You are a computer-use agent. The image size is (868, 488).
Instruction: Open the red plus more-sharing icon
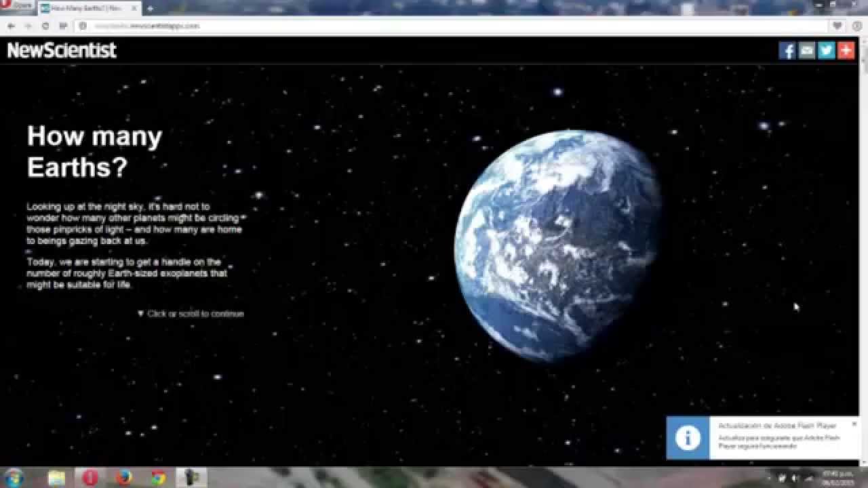(x=846, y=51)
